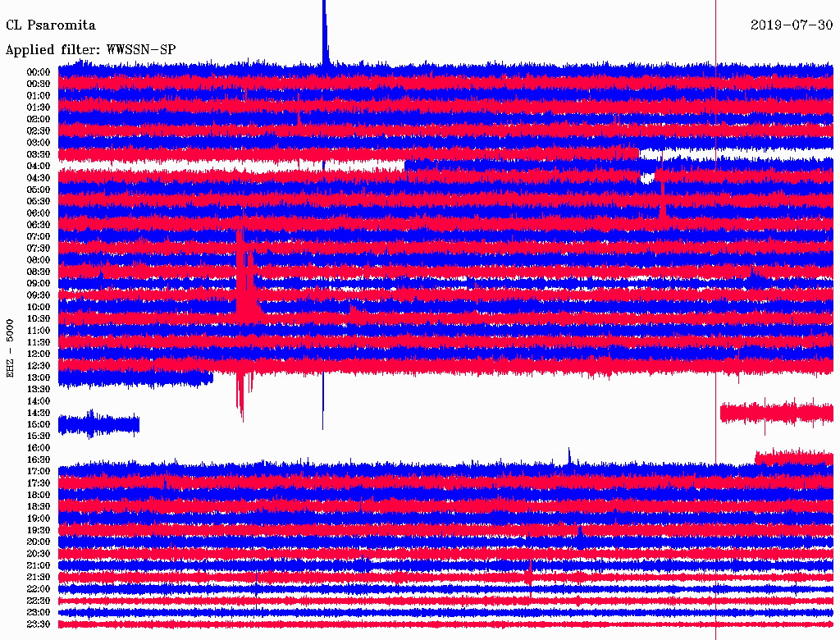Click the 05:00 time label
The image size is (840, 640).
tap(39, 190)
